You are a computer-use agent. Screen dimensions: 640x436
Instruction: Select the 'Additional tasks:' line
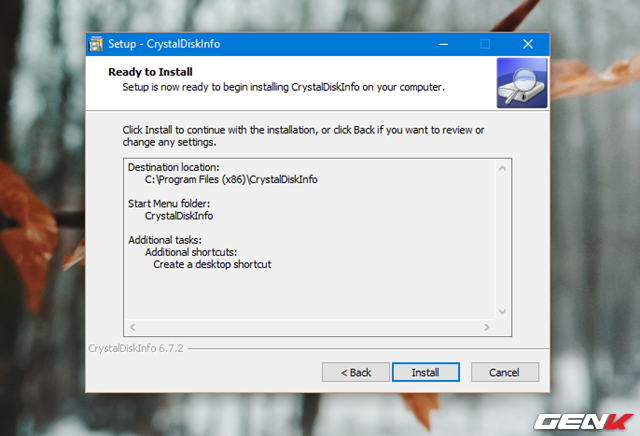(164, 240)
